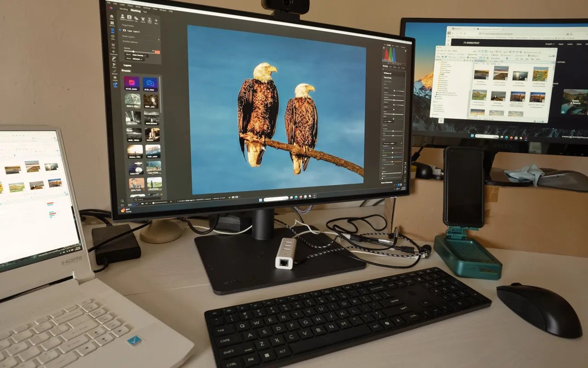Switch to the Masking tab
The width and height of the screenshot is (588, 368).
(x=136, y=11)
